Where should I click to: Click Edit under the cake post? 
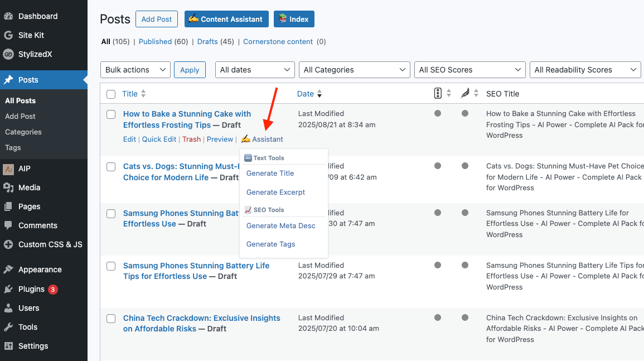pos(129,139)
